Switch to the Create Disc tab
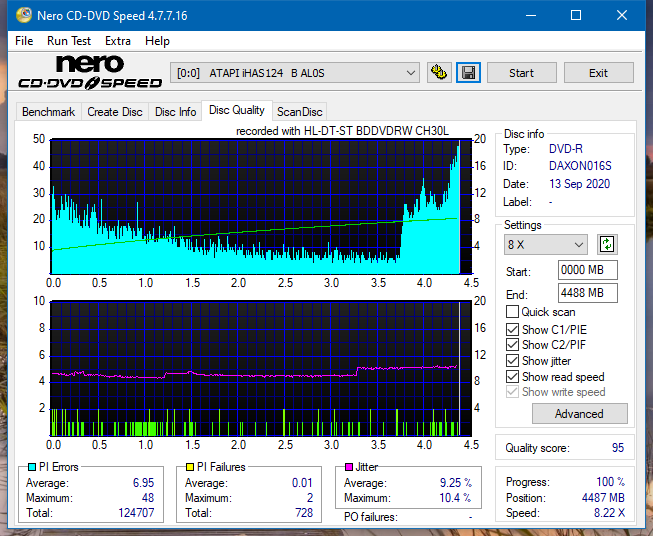Image resolution: width=653 pixels, height=536 pixels. point(115,112)
